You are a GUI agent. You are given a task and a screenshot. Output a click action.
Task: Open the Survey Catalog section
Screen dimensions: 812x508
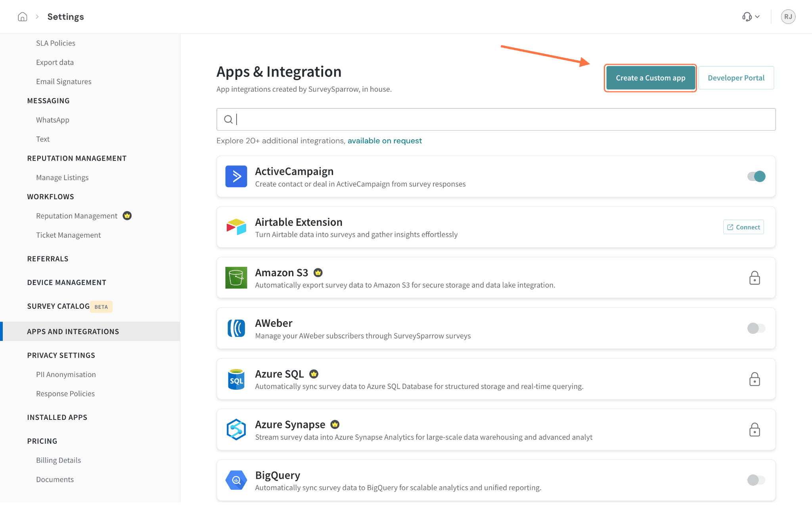click(58, 306)
